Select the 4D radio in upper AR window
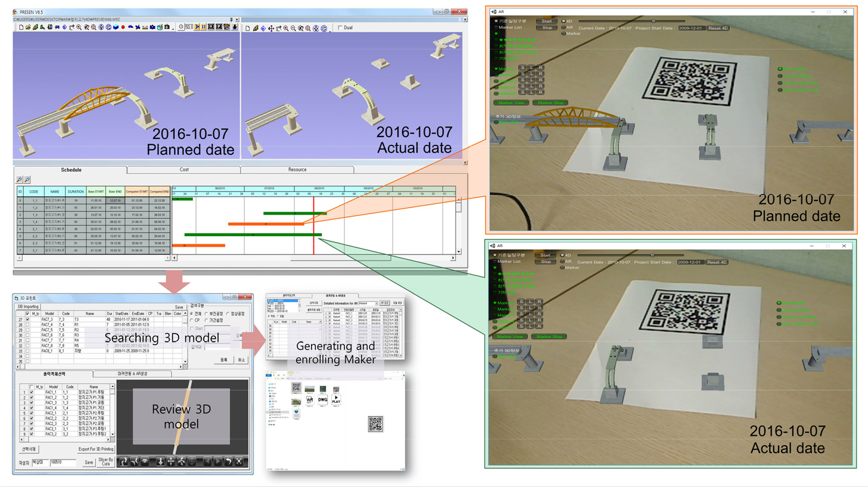Image resolution: width=868 pixels, height=487 pixels. point(564,21)
